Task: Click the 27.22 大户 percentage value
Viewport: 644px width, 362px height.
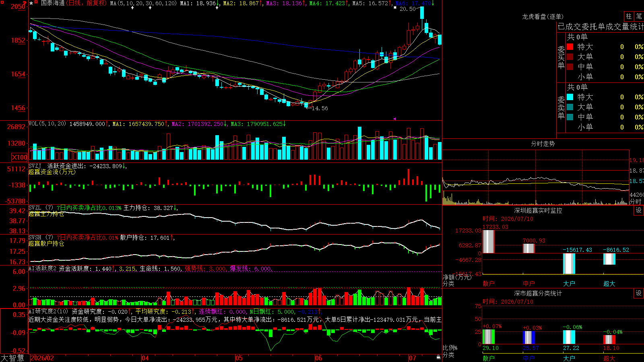Action: click(571, 348)
